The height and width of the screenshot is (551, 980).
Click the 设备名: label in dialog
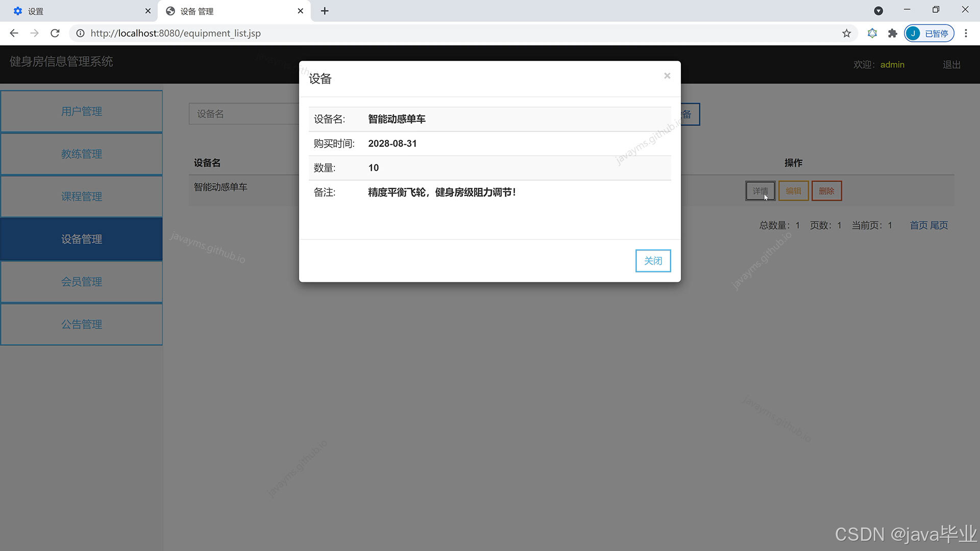pyautogui.click(x=329, y=119)
